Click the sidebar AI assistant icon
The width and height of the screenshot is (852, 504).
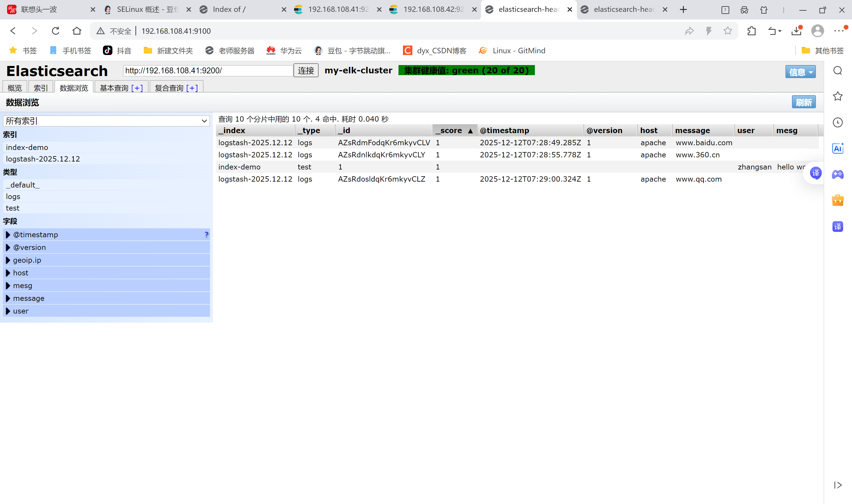[x=838, y=148]
